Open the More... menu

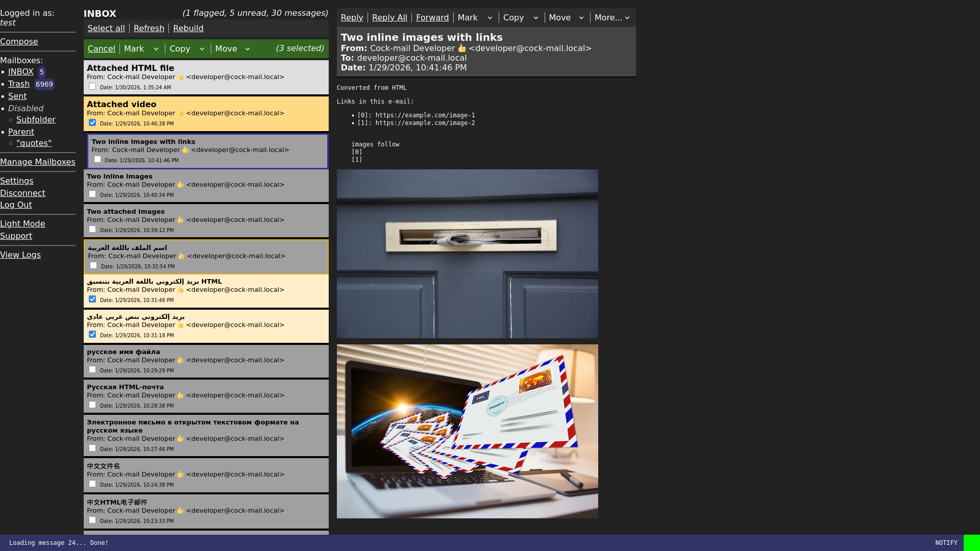612,17
